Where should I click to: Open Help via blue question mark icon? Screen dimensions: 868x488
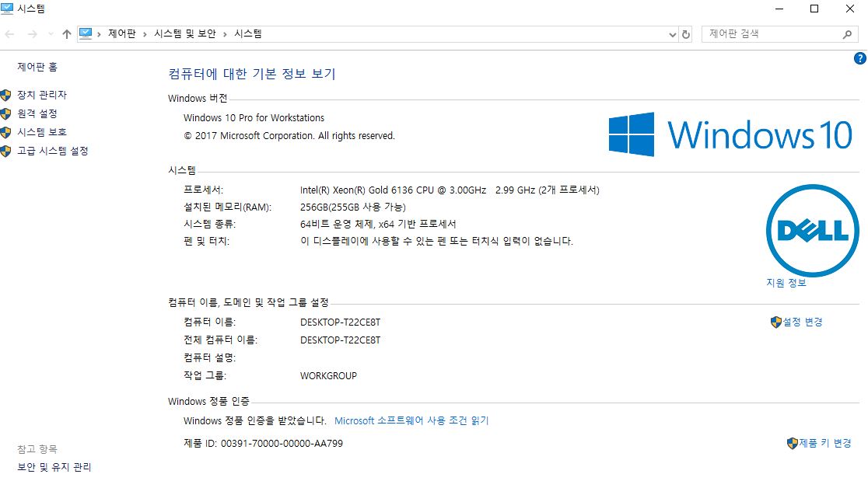(x=860, y=58)
